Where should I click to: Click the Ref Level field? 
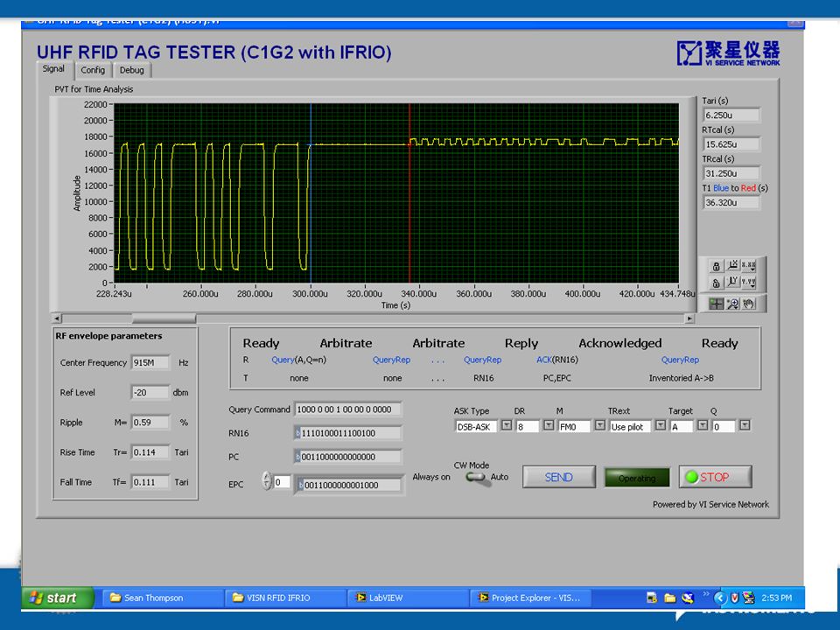[150, 393]
